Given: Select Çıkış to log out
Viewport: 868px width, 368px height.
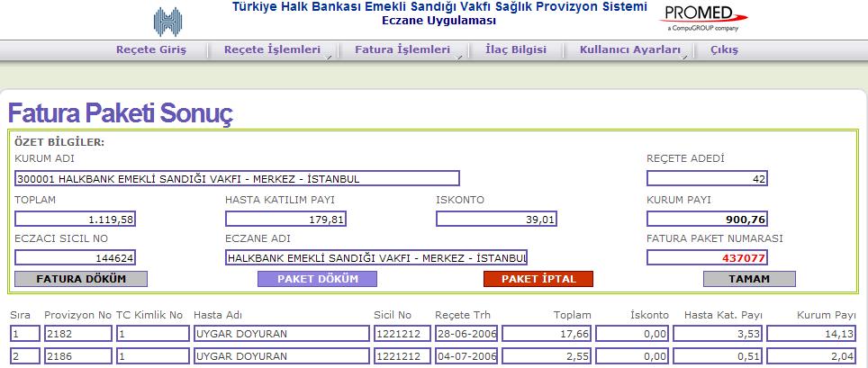Looking at the screenshot, I should pos(724,49).
